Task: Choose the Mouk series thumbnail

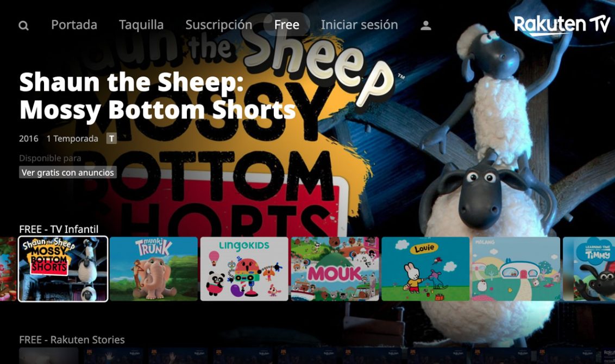Action: pyautogui.click(x=335, y=269)
